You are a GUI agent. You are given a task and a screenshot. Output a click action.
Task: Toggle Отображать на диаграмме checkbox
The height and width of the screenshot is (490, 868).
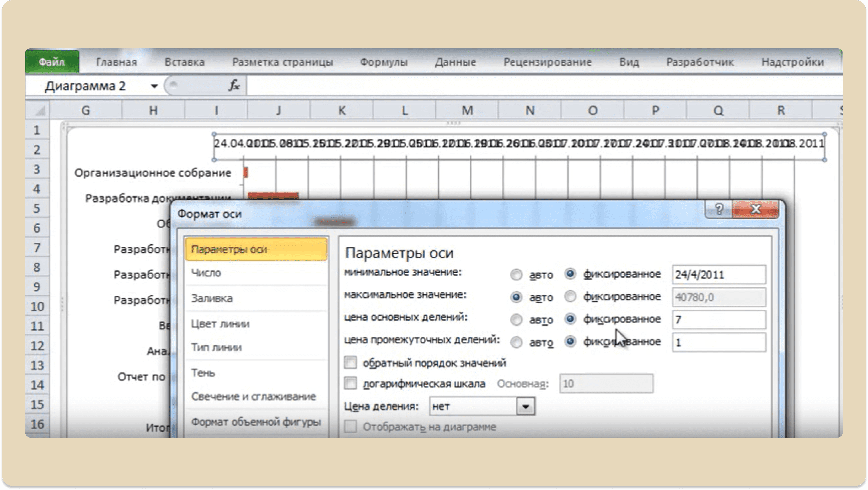click(x=350, y=427)
